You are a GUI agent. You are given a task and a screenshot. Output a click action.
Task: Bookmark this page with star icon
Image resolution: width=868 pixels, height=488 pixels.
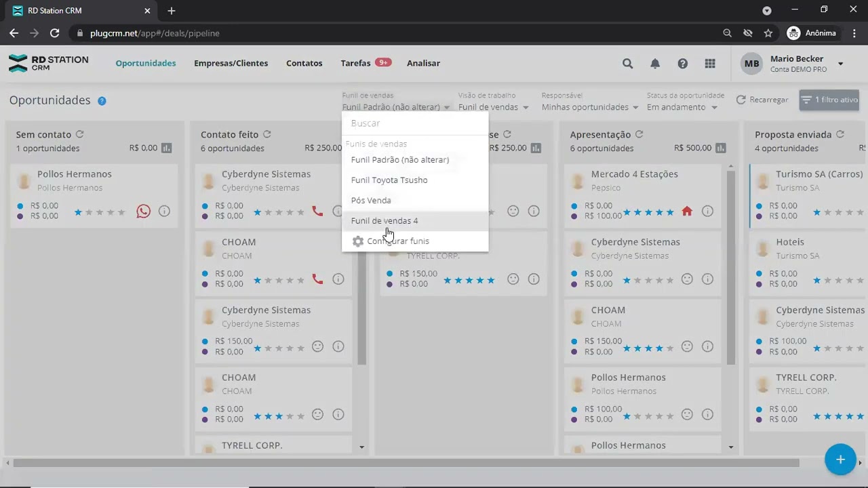tap(768, 33)
